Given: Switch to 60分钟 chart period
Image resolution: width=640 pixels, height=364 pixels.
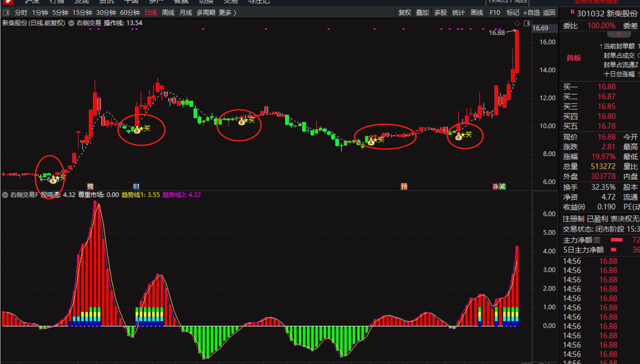Looking at the screenshot, I should coord(130,12).
